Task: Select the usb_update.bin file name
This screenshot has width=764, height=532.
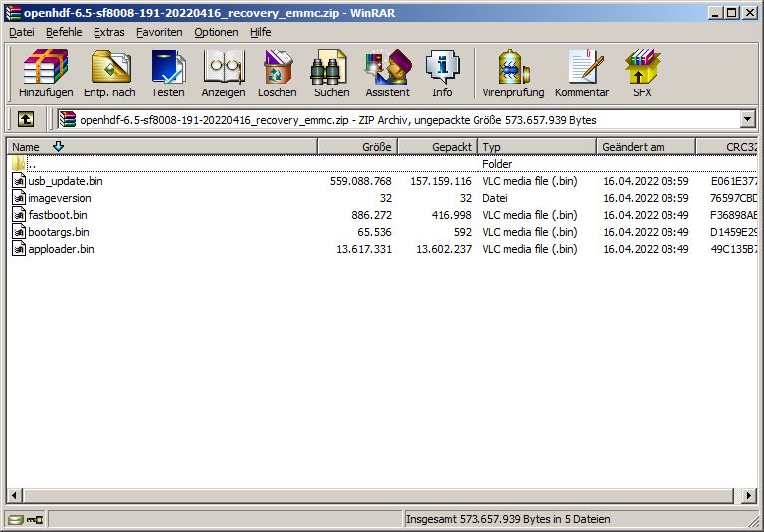Action: click(66, 181)
